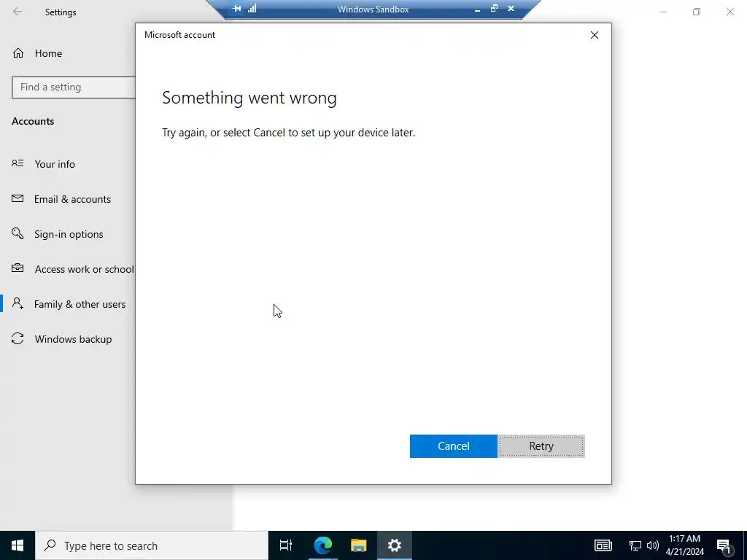
Task: Launch Microsoft Edge from the taskbar
Action: coord(322,545)
